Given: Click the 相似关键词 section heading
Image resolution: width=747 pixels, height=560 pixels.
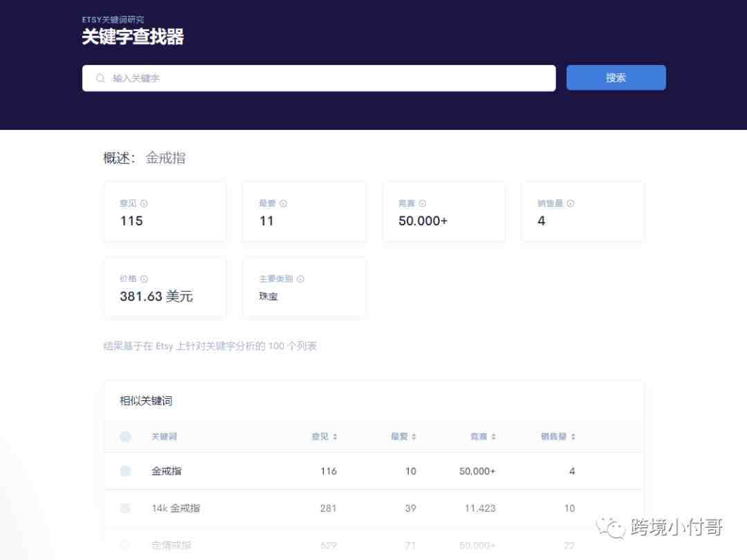Looking at the screenshot, I should coord(146,401).
